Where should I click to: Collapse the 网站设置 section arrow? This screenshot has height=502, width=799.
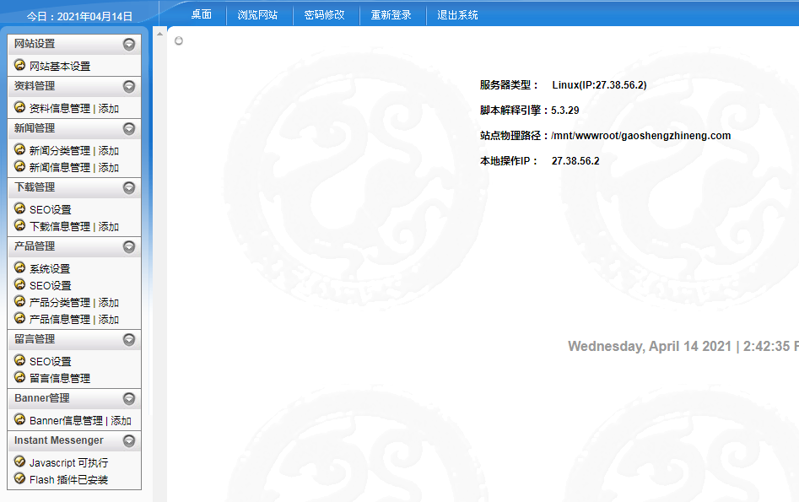[129, 44]
